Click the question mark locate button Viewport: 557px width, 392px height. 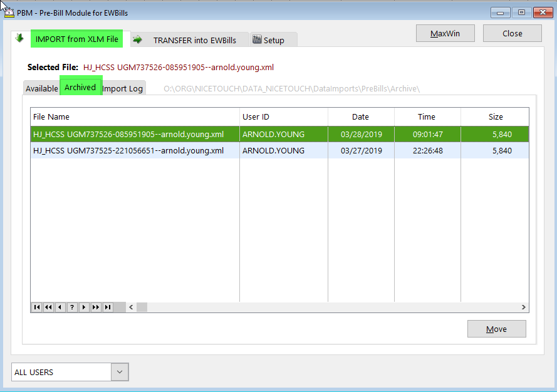tap(72, 307)
